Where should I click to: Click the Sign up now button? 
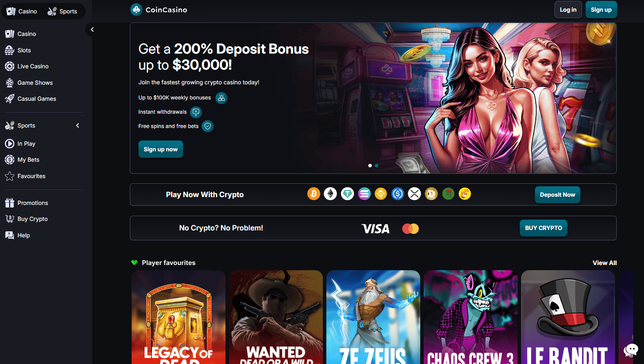[x=161, y=149]
